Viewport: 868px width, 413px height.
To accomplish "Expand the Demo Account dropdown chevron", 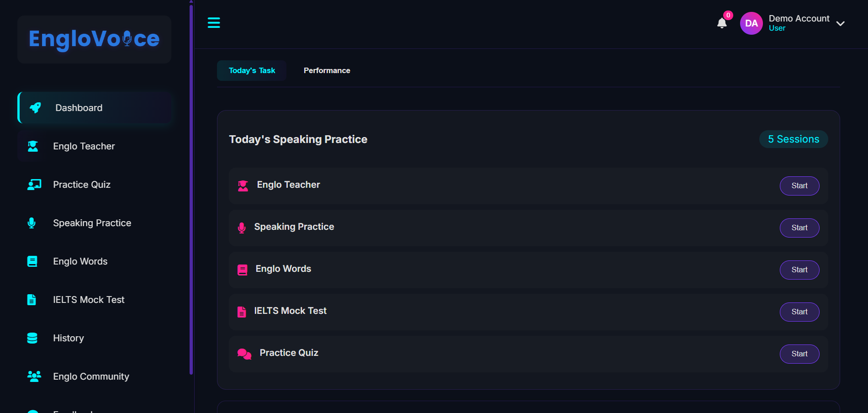I will pyautogui.click(x=841, y=24).
